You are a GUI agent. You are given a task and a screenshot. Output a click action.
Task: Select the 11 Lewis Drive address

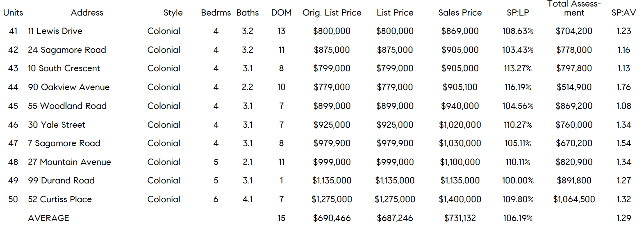55,31
